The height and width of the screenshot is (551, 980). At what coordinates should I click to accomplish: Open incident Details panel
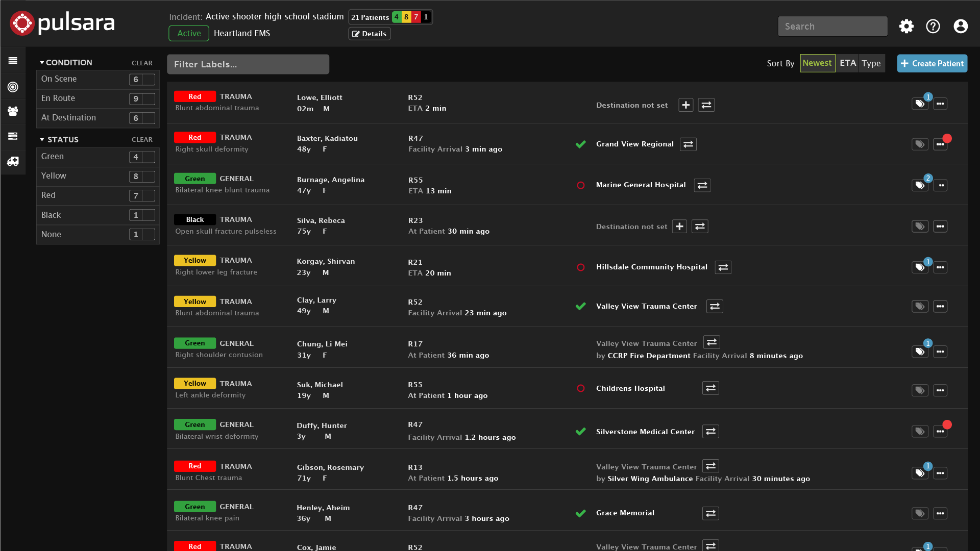tap(370, 32)
